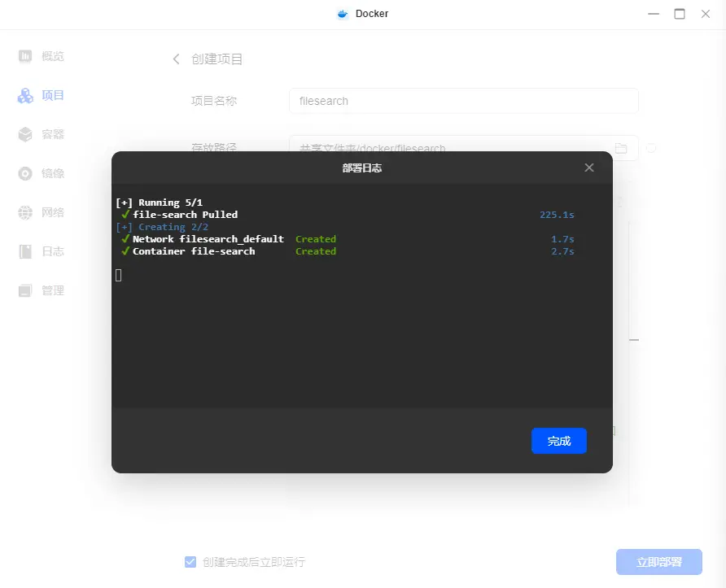The width and height of the screenshot is (726, 588).
Task: Click the folder browse icon in 存放路径
Action: point(621,148)
